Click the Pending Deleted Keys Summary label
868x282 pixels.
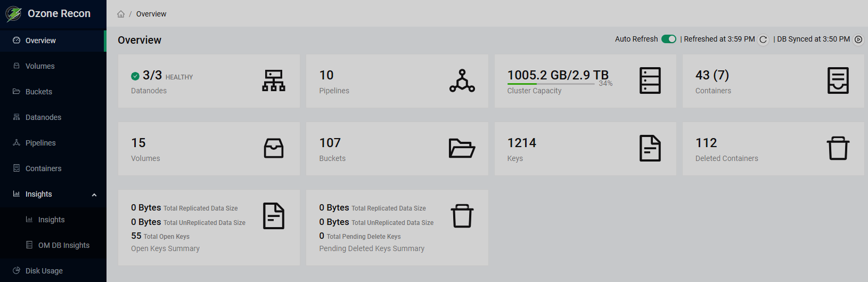point(372,248)
